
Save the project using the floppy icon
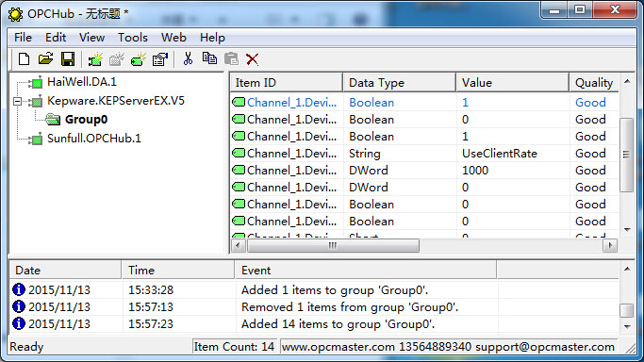coord(68,59)
